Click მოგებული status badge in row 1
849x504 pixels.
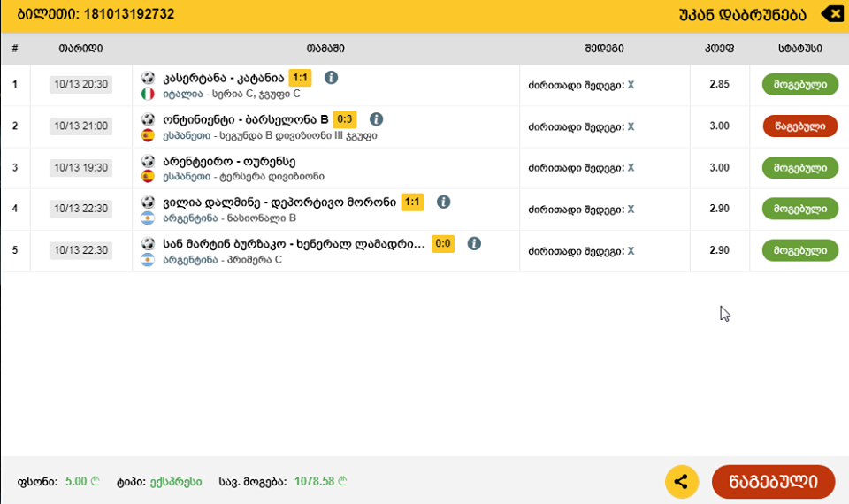pyautogui.click(x=800, y=85)
